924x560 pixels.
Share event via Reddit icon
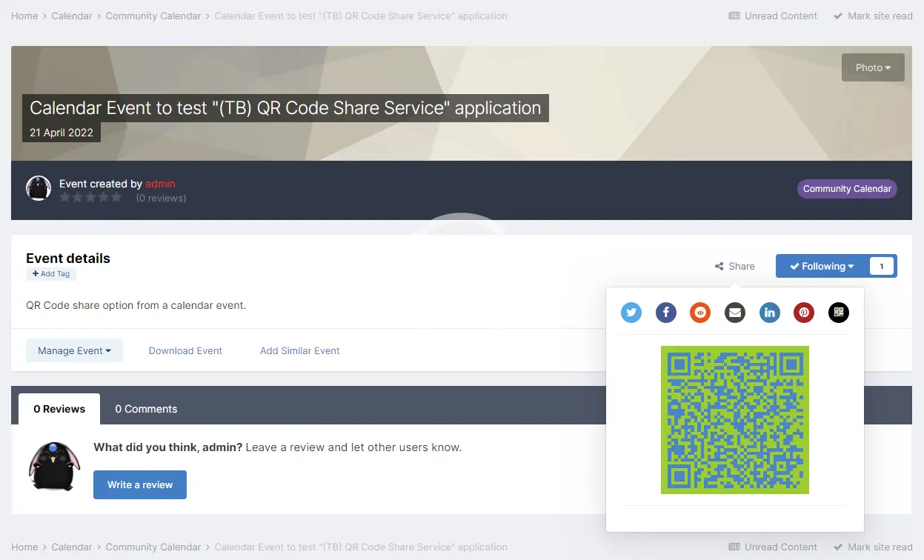700,313
